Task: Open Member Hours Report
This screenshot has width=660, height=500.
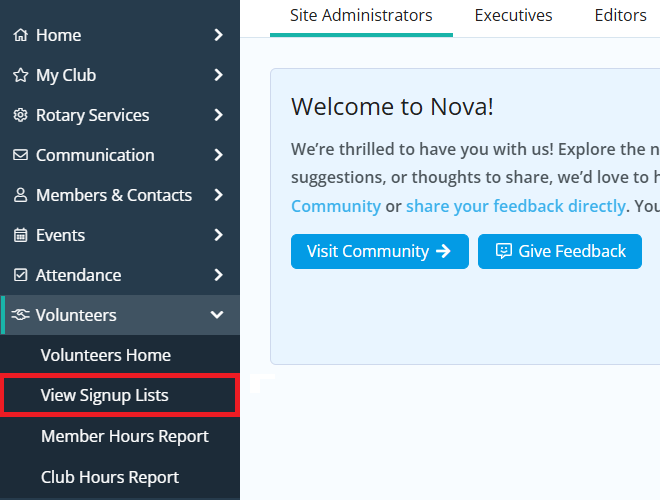Action: 120,436
